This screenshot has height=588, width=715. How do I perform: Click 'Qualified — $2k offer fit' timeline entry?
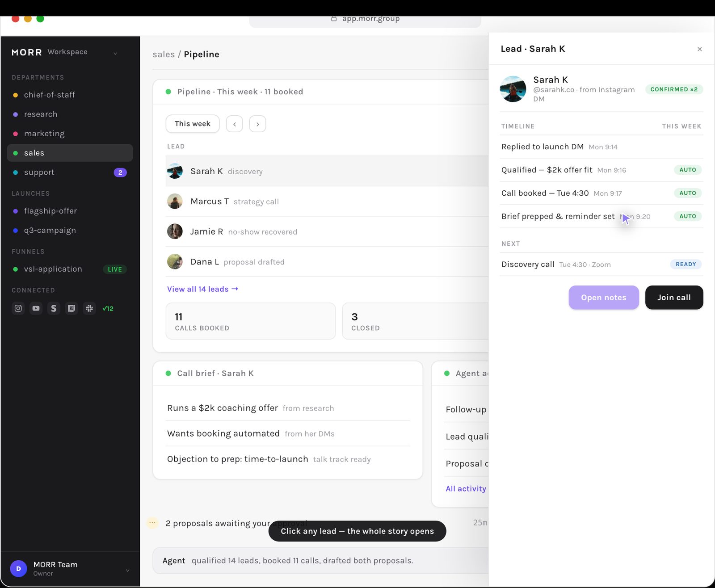601,170
